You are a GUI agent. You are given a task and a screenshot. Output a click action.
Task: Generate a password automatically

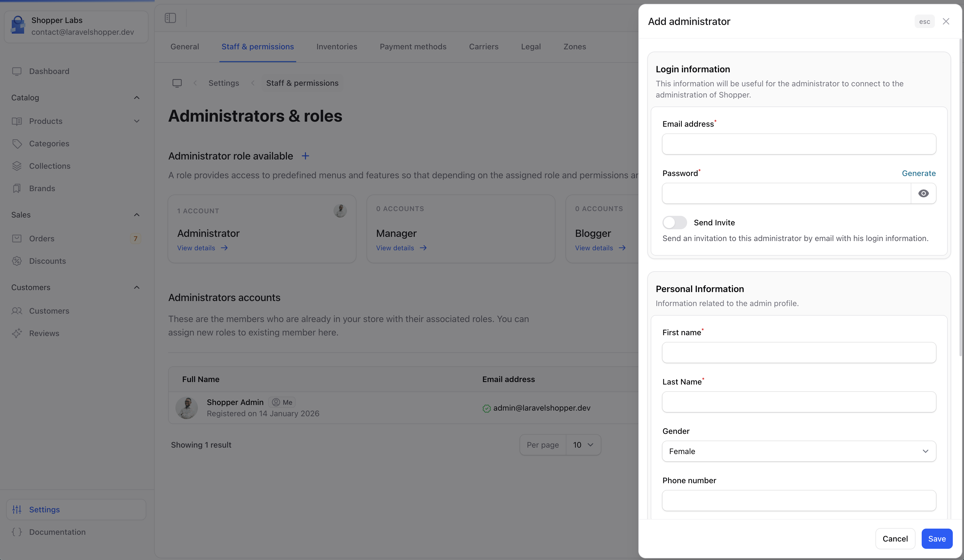click(919, 173)
